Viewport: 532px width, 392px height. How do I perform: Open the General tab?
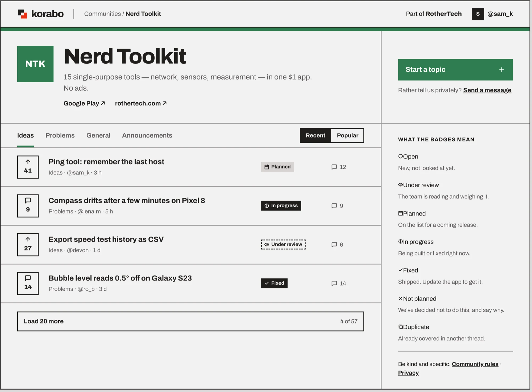tap(98, 136)
